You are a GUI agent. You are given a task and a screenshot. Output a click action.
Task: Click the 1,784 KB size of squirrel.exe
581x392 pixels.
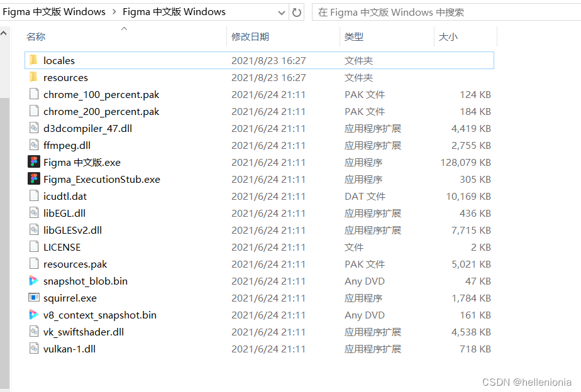[x=471, y=298]
